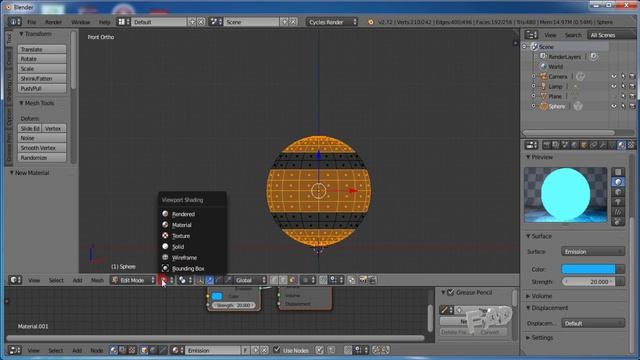Toggle visibility eye for Sphere
Image resolution: width=640 pixels, height=360 pixels.
pyautogui.click(x=614, y=106)
